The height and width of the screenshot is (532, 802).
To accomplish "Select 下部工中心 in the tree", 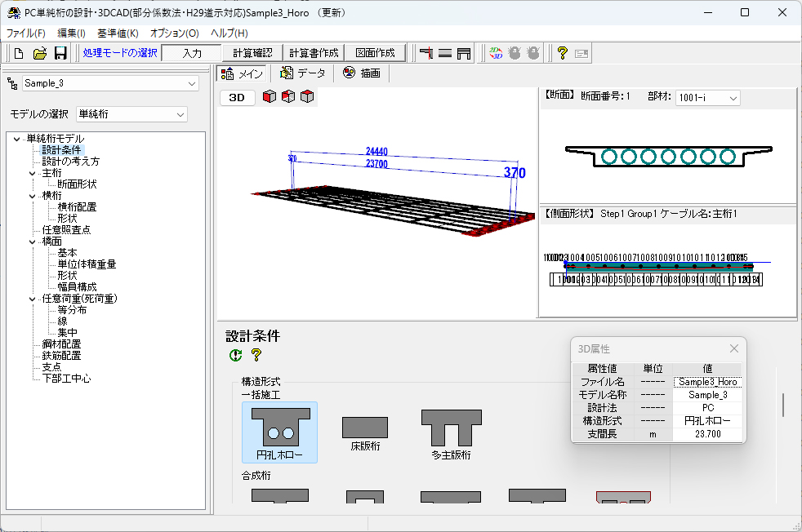I will pyautogui.click(x=66, y=379).
